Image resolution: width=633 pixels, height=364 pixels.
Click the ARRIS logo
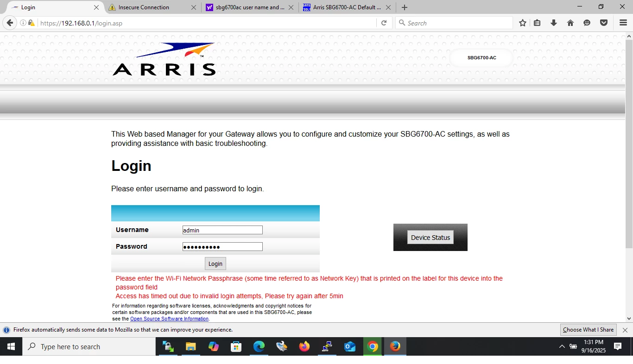pos(164,59)
